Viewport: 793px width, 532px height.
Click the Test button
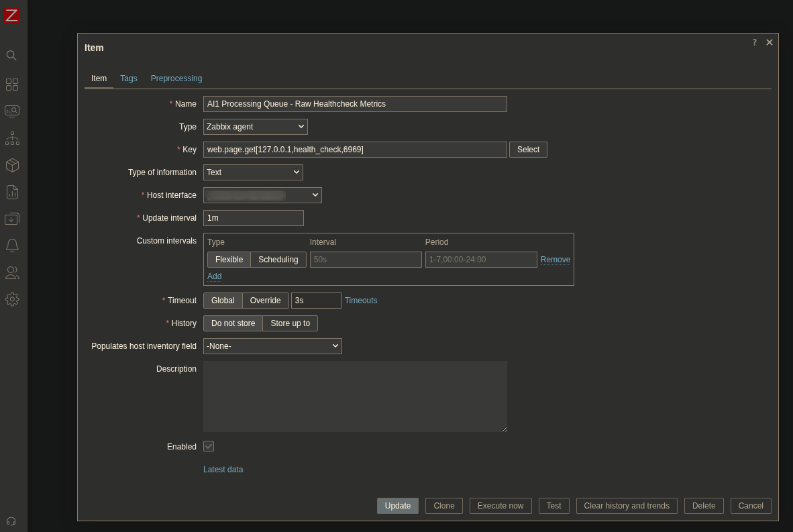point(553,506)
